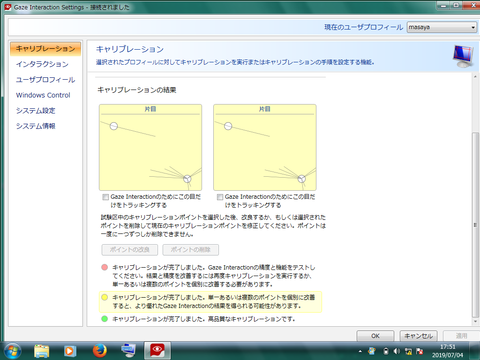Open Windows Media Player from the taskbar

[x=70, y=351]
